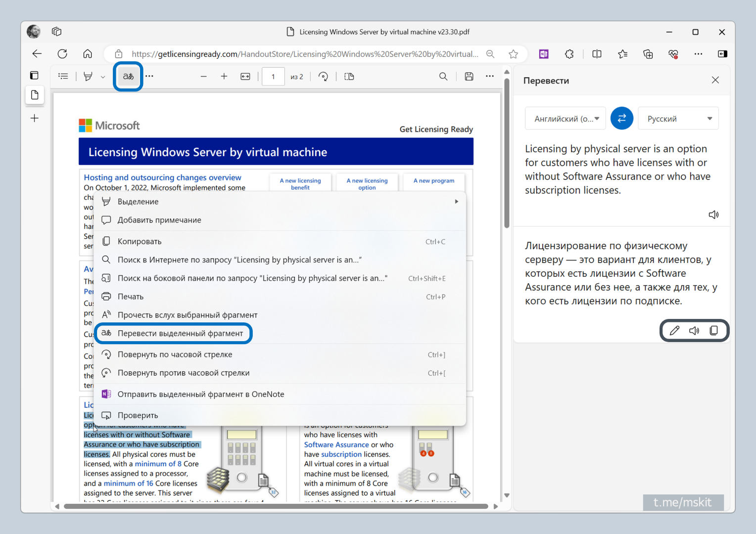The image size is (756, 534).
Task: Open source language dropdown (Английский)
Action: pyautogui.click(x=566, y=119)
